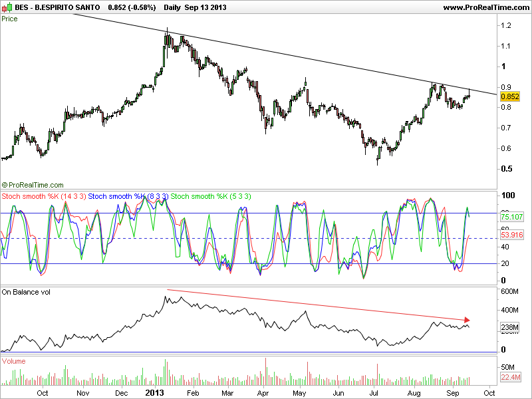
Task: Click the Feb month label on time axis
Action: (193, 393)
